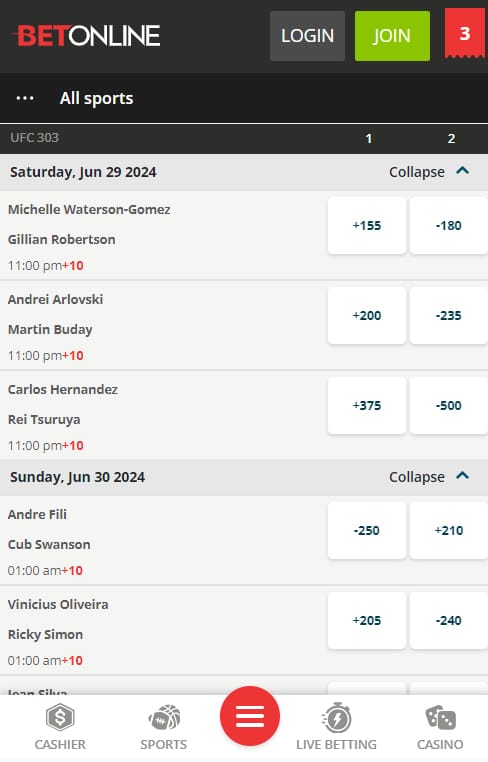Screen dimensions: 488x762
Task: Collapse the Saturday, Jun 29 2024 section
Action: click(x=429, y=172)
